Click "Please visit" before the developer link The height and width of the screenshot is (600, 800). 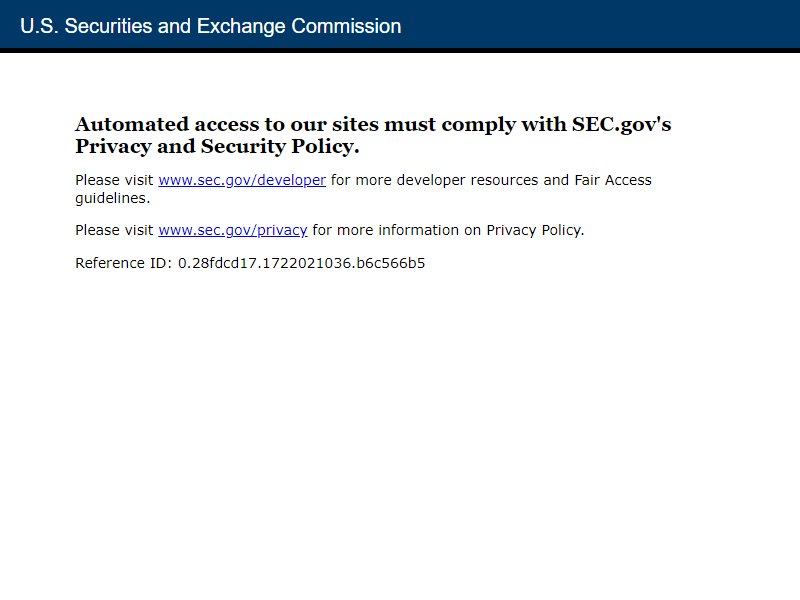click(114, 180)
